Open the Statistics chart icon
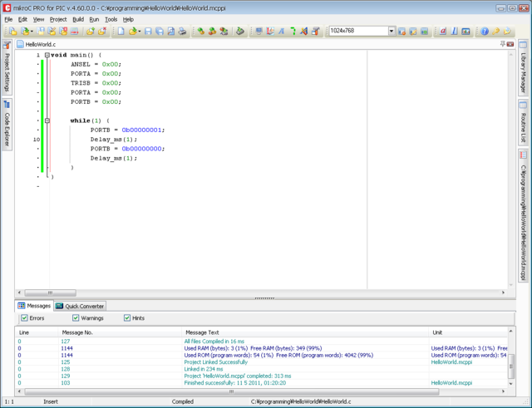 click(x=465, y=32)
